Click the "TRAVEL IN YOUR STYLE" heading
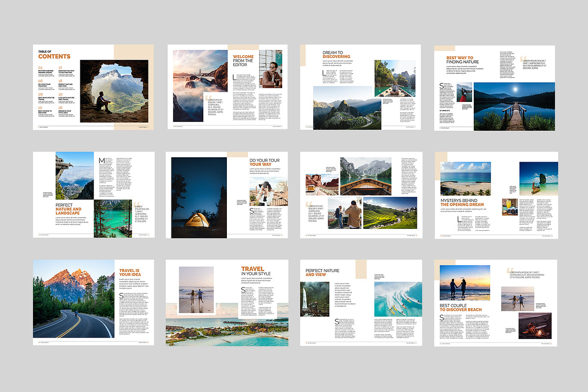 (256, 271)
